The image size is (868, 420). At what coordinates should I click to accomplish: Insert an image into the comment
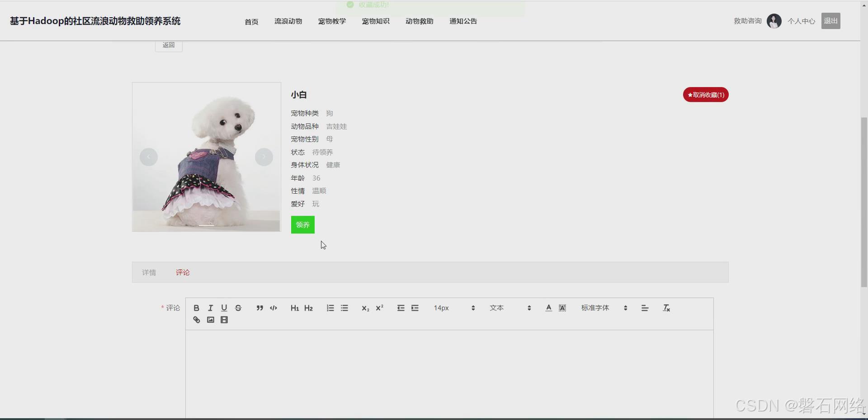point(210,320)
